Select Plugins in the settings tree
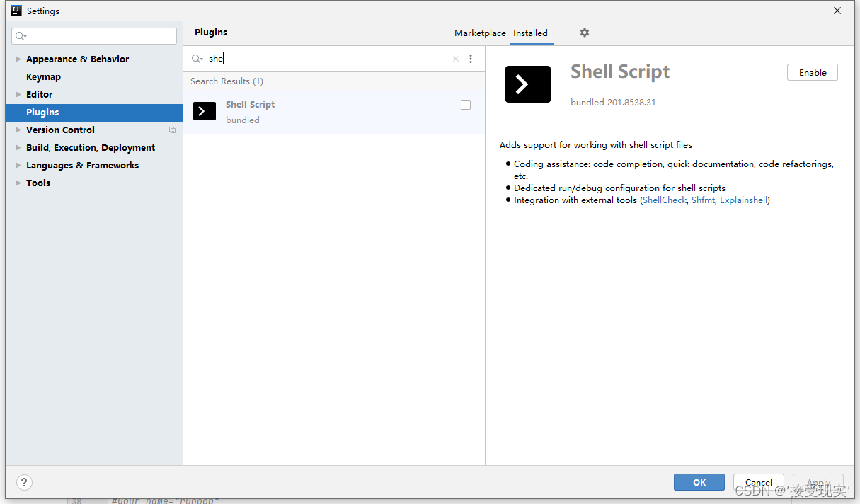Screen dimensions: 860x504 (94, 113)
